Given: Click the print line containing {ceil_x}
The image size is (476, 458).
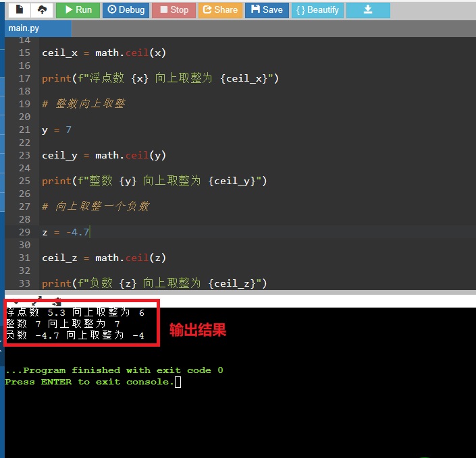Looking at the screenshot, I should [160, 78].
